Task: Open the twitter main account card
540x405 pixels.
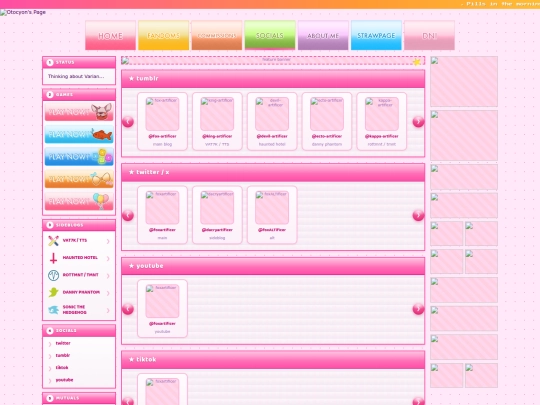Action: tap(162, 215)
